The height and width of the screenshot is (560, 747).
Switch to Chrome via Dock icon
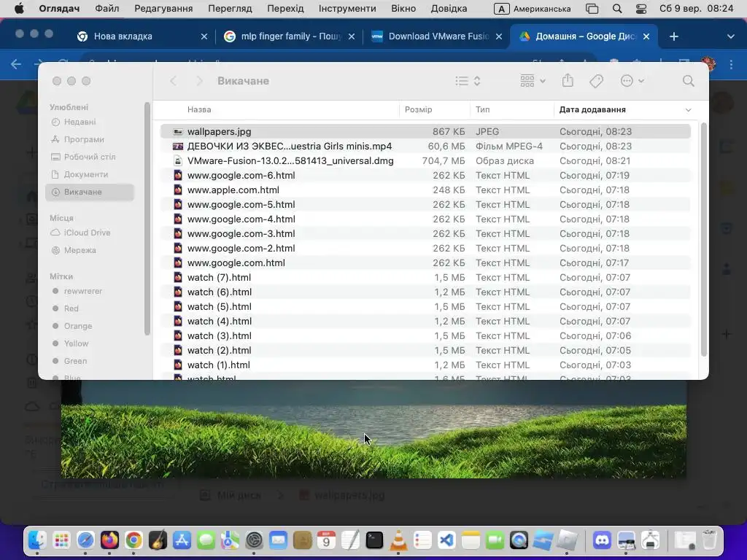pos(133,540)
